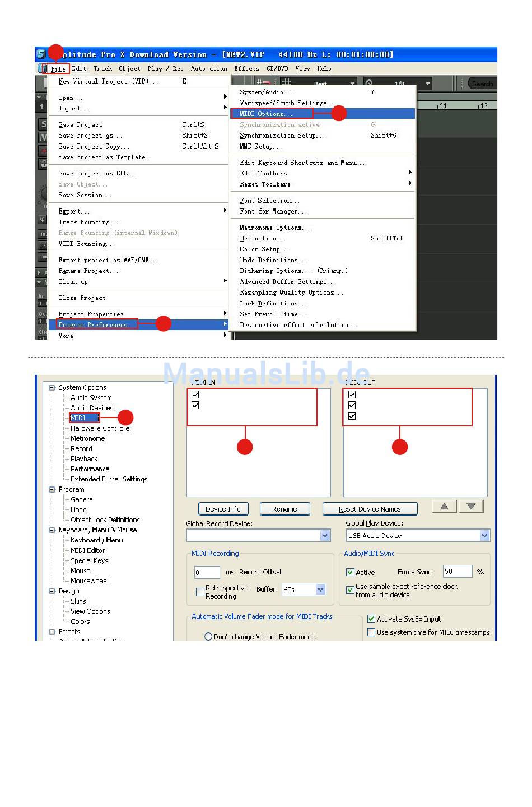Image resolution: width=532 pixels, height=807 pixels.
Task: Select MIDI Editor in the tree
Action: pyautogui.click(x=87, y=550)
